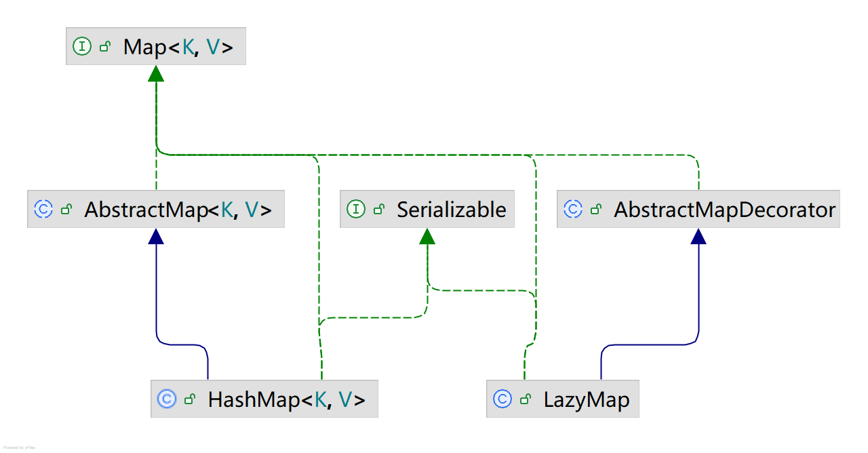Select the HashMap<K, V> node label

pyautogui.click(x=286, y=399)
